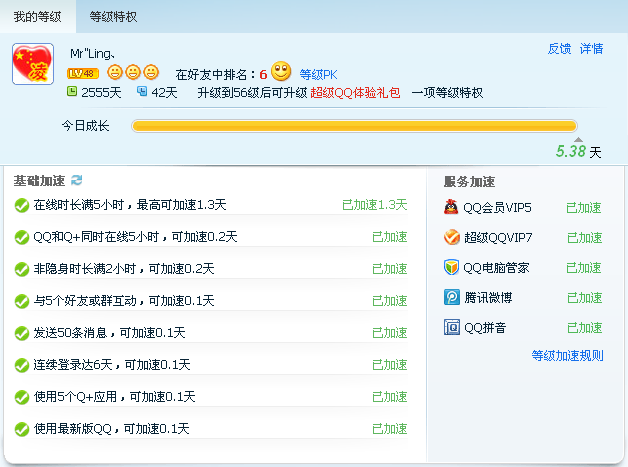This screenshot has height=467, width=628.
Task: Click the QQ会员VIP5 penguin icon
Action: [451, 207]
